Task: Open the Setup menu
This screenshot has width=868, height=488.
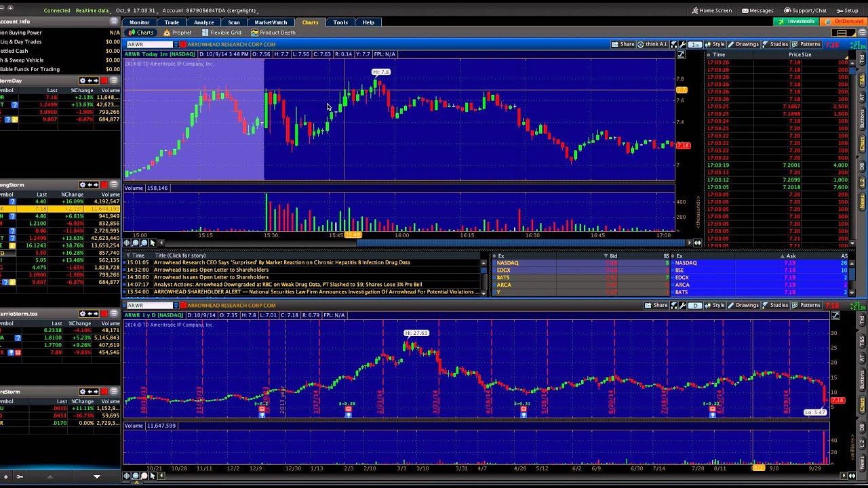Action: (848, 11)
